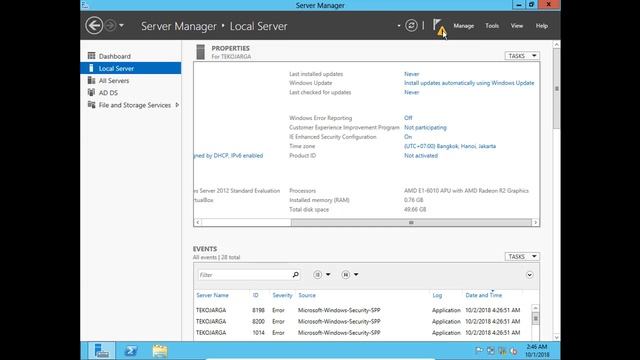Open the Properties TASKS dropdown
Screen dimensions: 640x360
[x=522, y=56]
